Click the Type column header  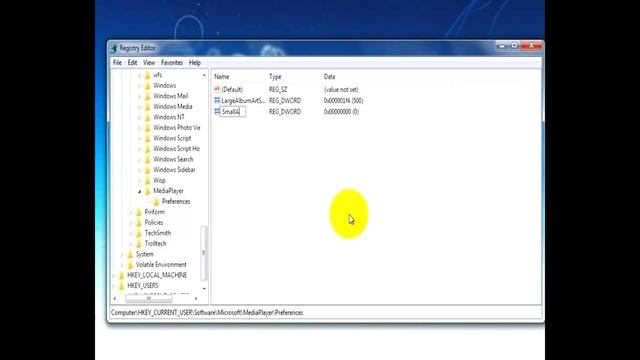(275, 77)
